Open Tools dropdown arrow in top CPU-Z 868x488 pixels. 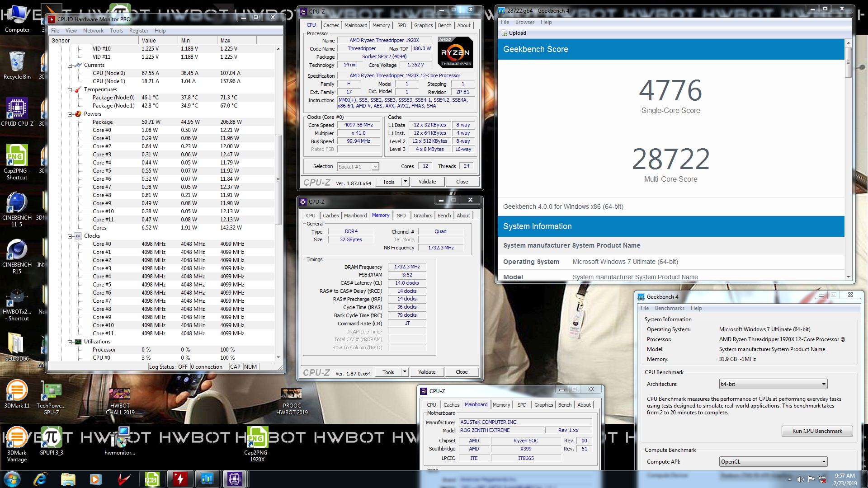click(405, 182)
